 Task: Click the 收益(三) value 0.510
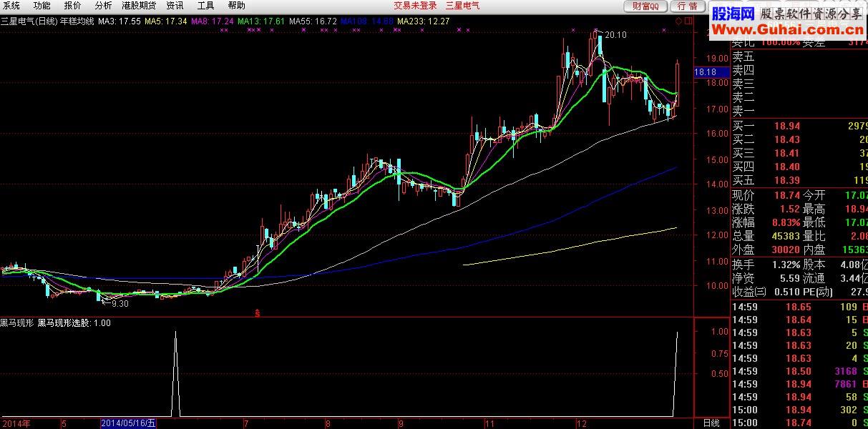tap(786, 291)
